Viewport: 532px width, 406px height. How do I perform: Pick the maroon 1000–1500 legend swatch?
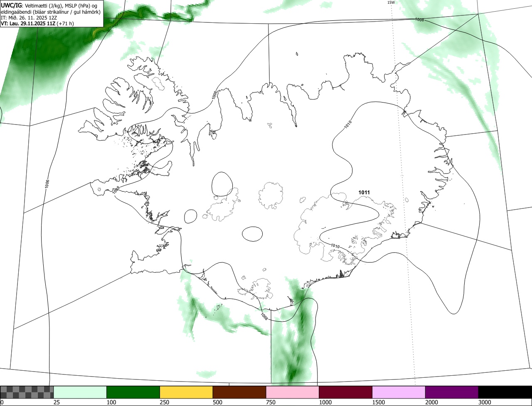[346, 392]
